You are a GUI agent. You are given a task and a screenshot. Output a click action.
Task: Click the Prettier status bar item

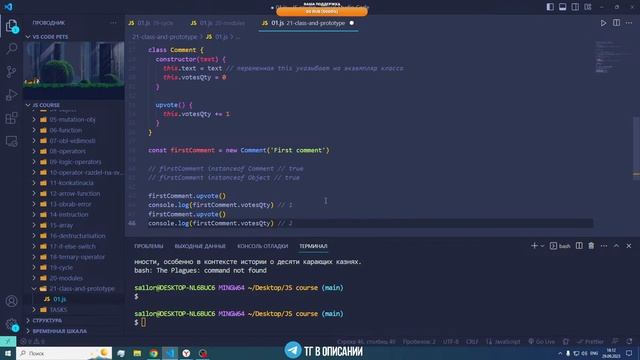coord(590,341)
